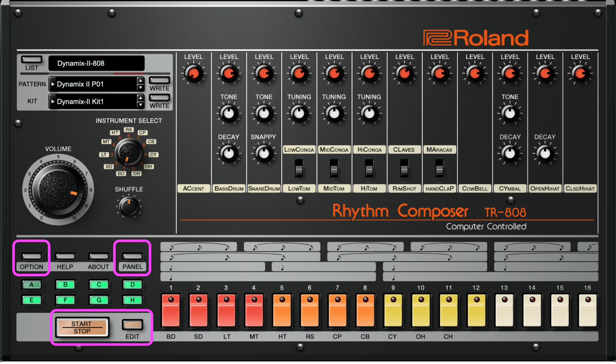The image size is (616, 364).
Task: Click the BassDrum LEVEL knob
Action: pos(229,74)
